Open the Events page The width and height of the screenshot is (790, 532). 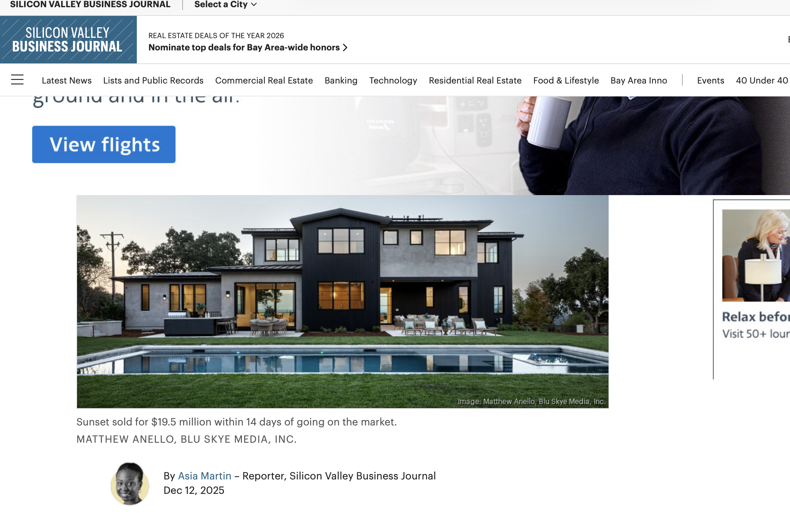click(710, 80)
